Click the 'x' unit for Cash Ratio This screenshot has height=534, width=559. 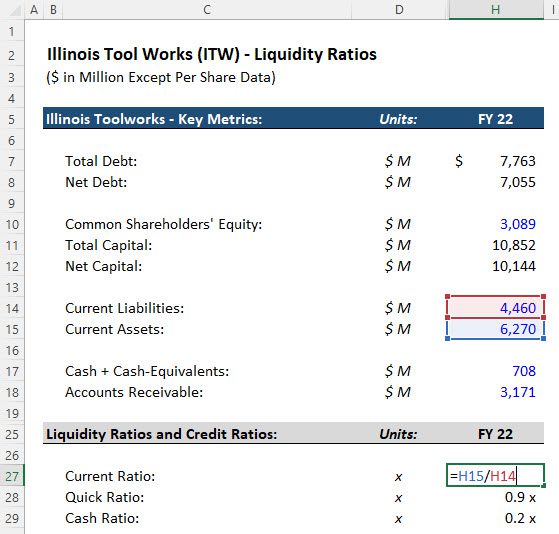(x=399, y=519)
